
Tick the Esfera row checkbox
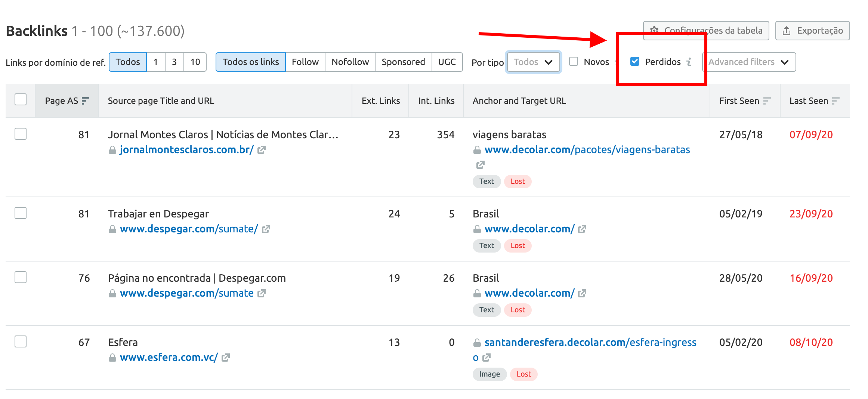click(21, 341)
